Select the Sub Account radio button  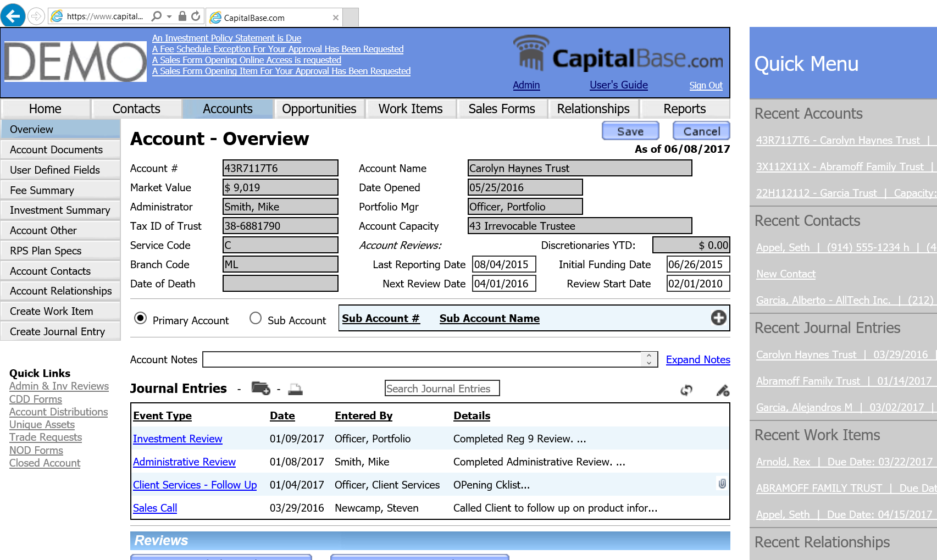[255, 318]
